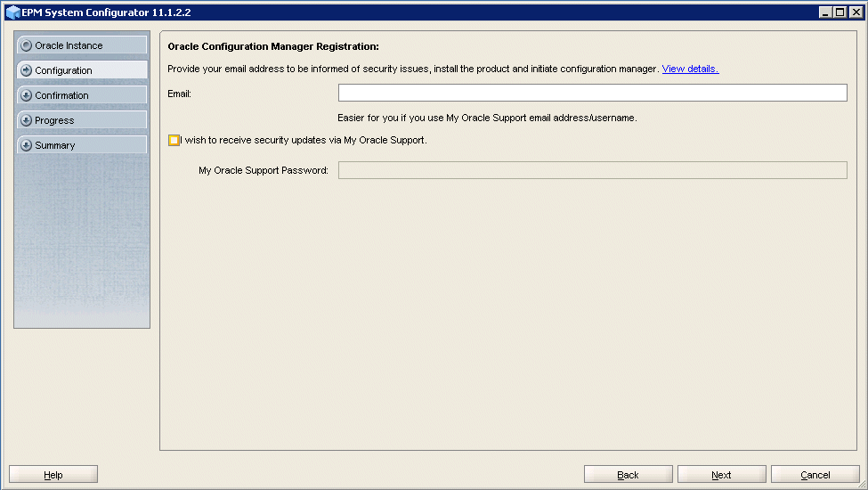Image resolution: width=868 pixels, height=490 pixels.
Task: Click the Email input field
Action: (x=592, y=93)
